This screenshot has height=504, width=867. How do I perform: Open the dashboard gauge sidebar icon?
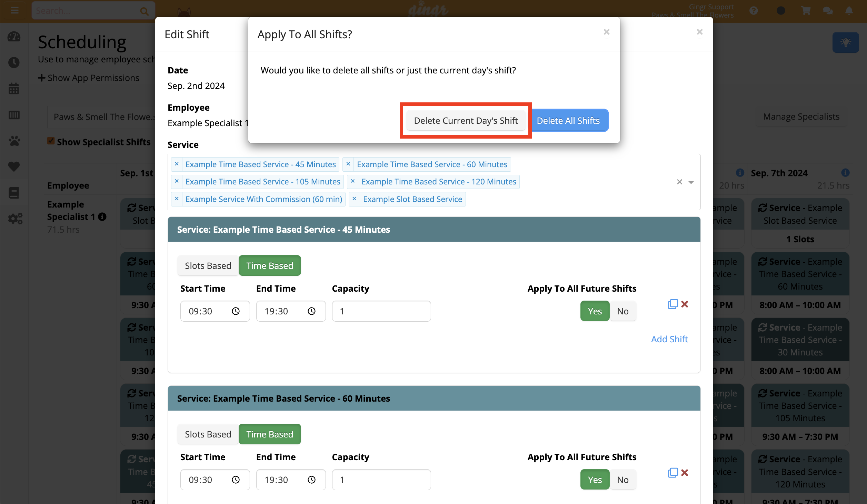pos(14,37)
